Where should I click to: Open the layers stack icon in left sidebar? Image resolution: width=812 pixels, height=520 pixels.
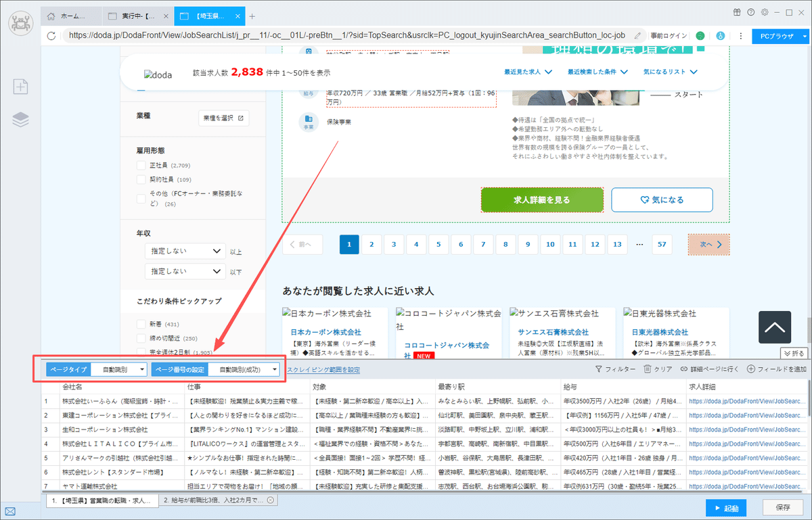[x=21, y=119]
